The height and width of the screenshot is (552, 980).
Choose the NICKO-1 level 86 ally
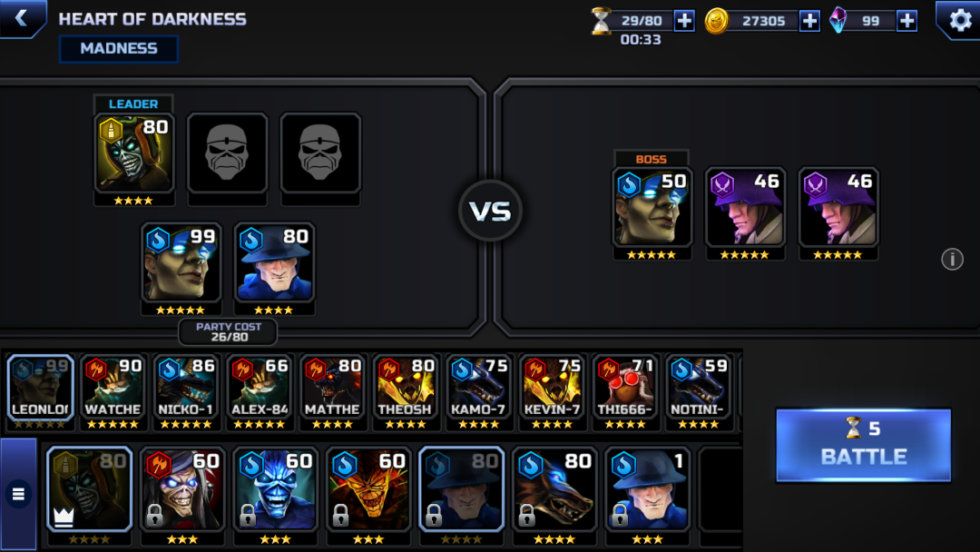click(x=186, y=392)
